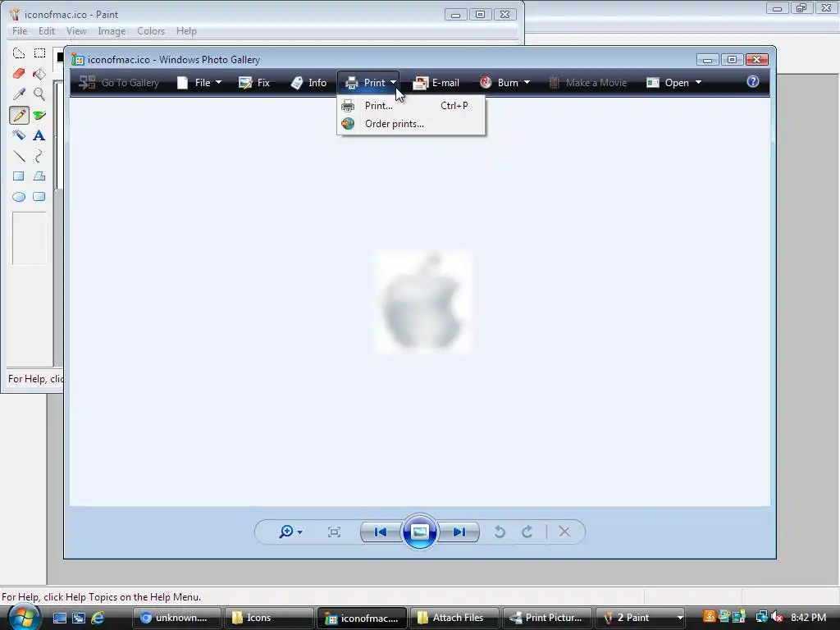Choose the Eraser tool in Paint
840x630 pixels.
tap(19, 73)
